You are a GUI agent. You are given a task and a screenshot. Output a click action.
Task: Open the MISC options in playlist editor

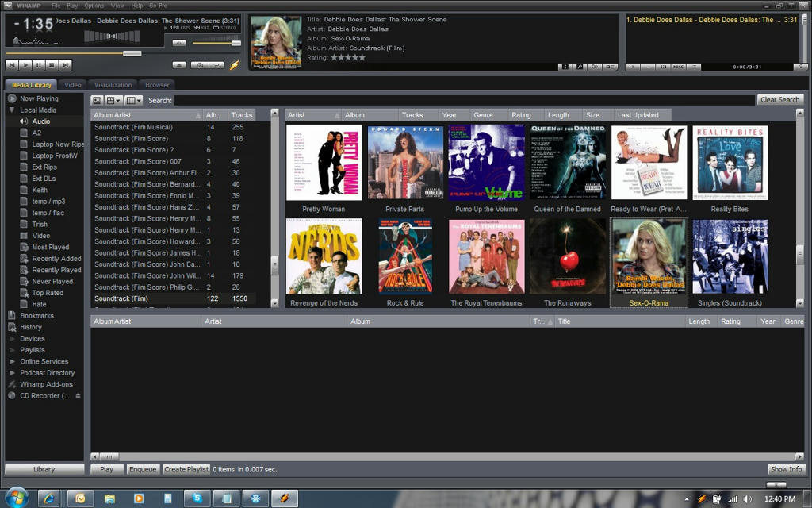point(678,67)
